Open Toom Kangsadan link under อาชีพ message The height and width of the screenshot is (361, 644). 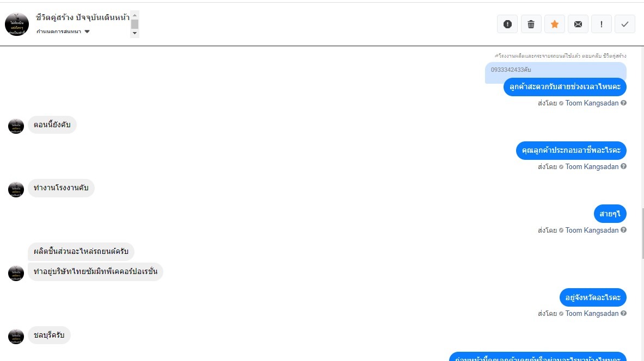coord(592,166)
